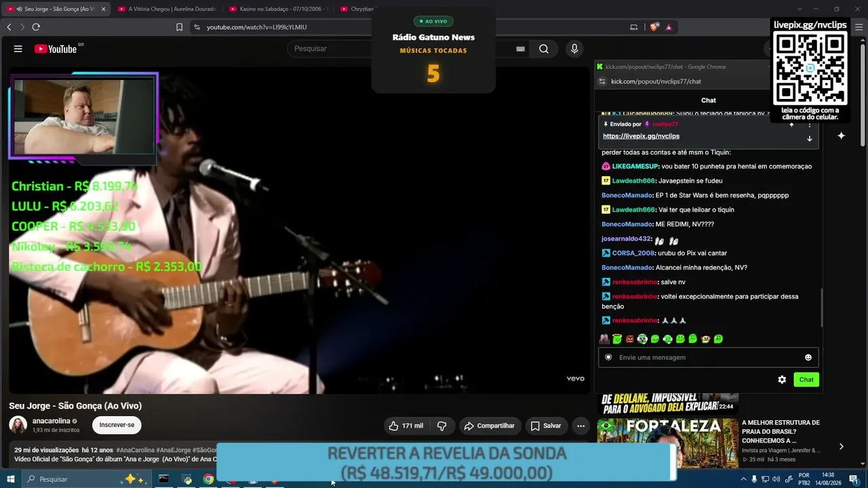The height and width of the screenshot is (488, 868).
Task: Open the YouTube hamburger guide menu
Action: coord(18,49)
